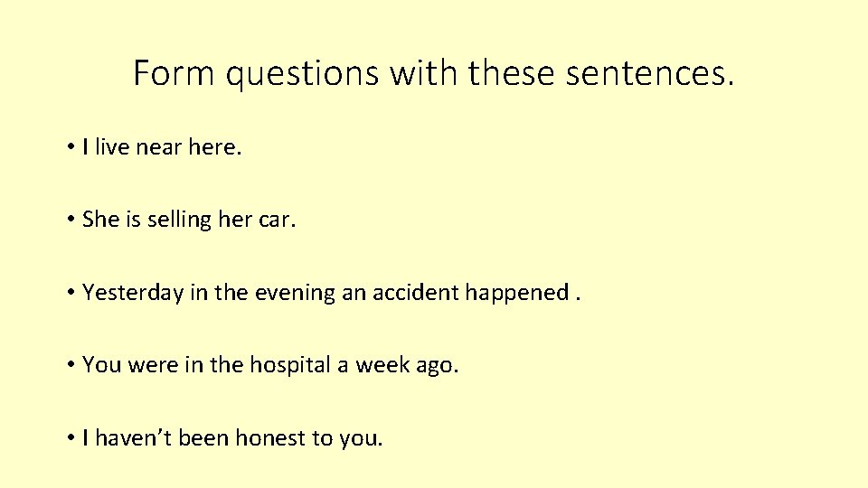This screenshot has height=488, width=868.
Task: Click the word 'happened' in the third bullet
Action: pos(516,293)
